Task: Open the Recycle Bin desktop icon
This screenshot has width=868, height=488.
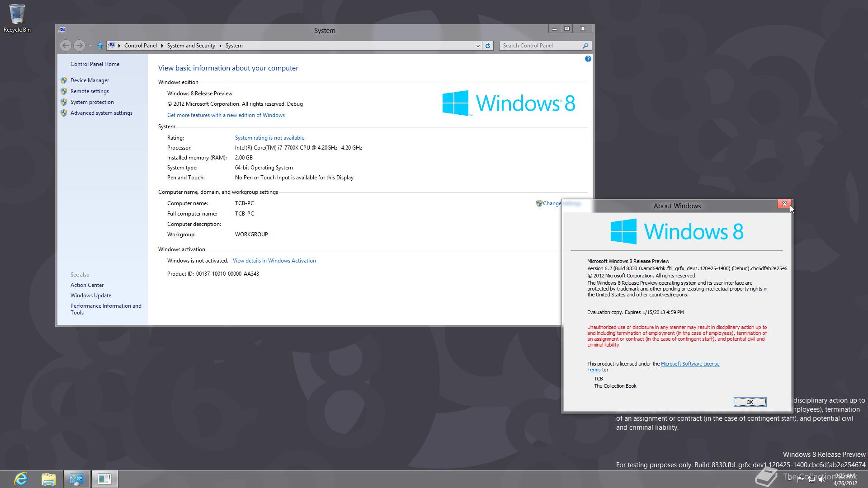Action: (x=17, y=18)
